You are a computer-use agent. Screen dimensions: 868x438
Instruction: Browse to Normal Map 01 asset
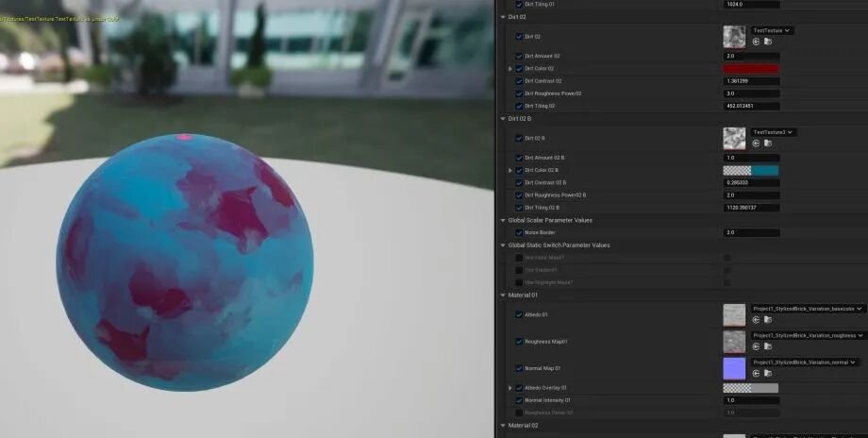(768, 373)
